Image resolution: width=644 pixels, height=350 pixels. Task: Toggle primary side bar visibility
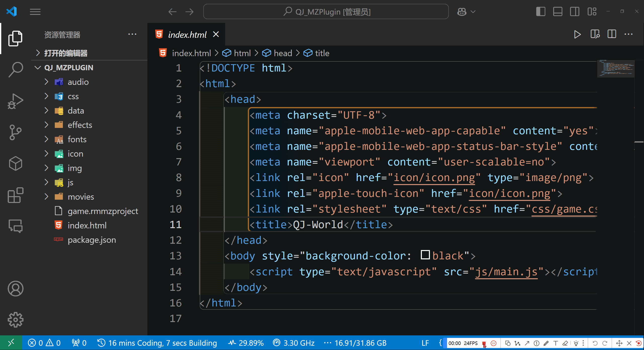pos(541,12)
